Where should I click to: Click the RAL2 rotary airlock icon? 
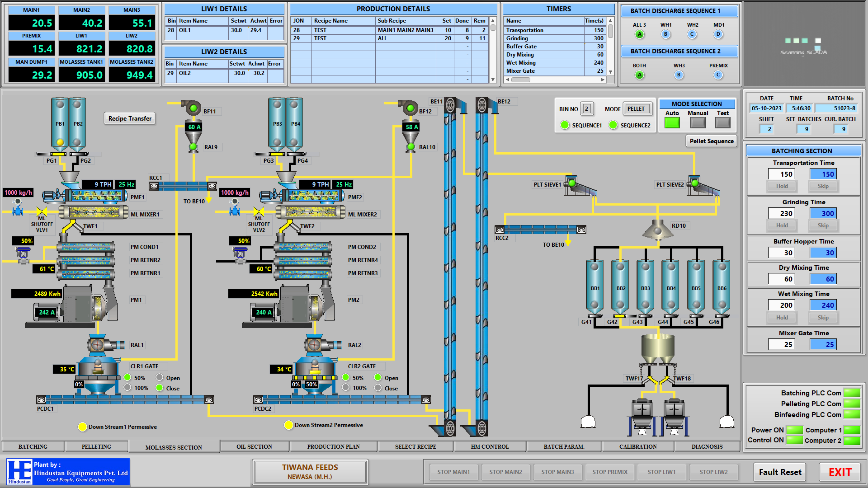[323, 345]
